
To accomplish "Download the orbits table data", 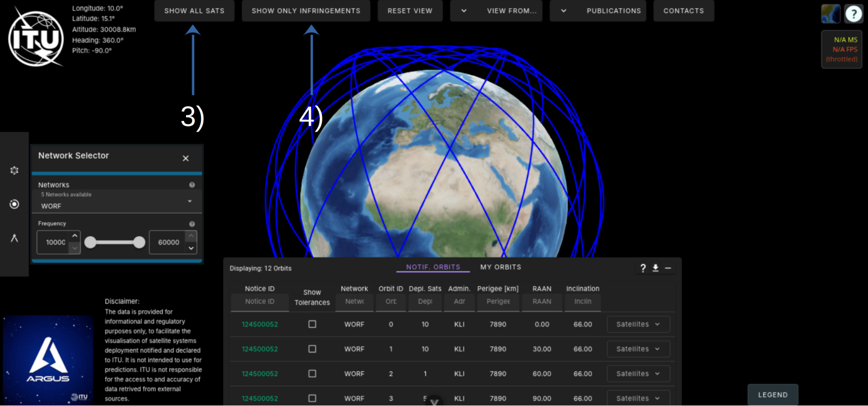I will (655, 268).
